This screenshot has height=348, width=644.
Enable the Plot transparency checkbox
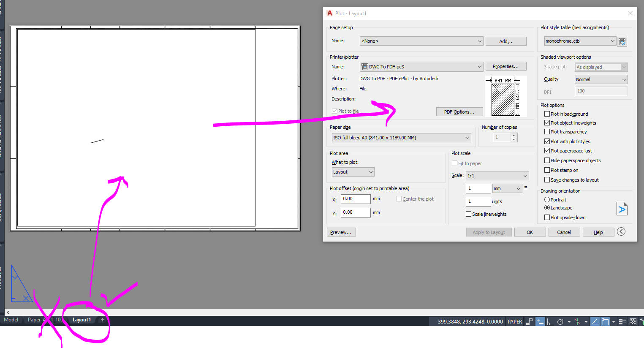[547, 132]
